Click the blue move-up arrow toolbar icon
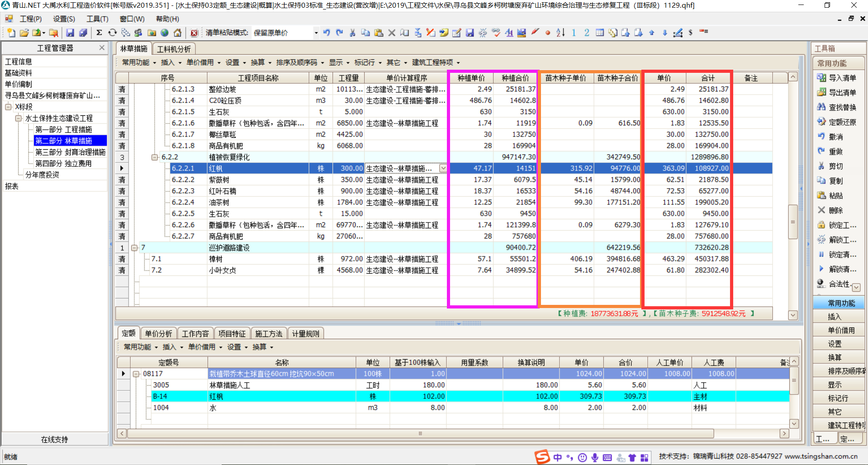This screenshot has height=465, width=868. [x=651, y=33]
